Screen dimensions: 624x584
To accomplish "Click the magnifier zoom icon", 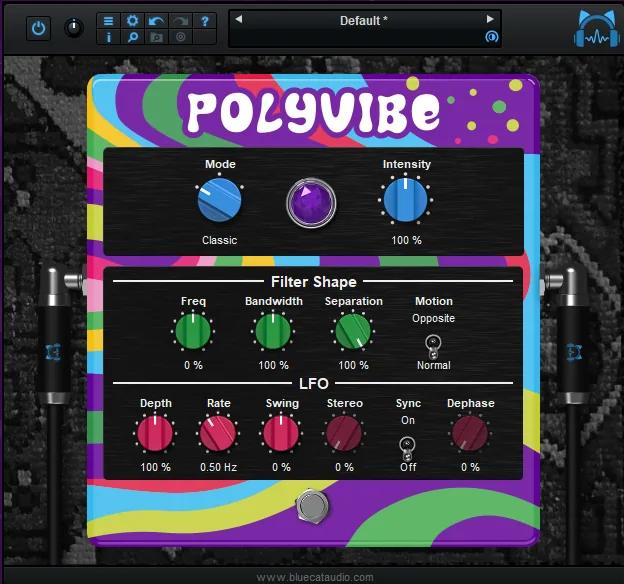I will 132,37.
